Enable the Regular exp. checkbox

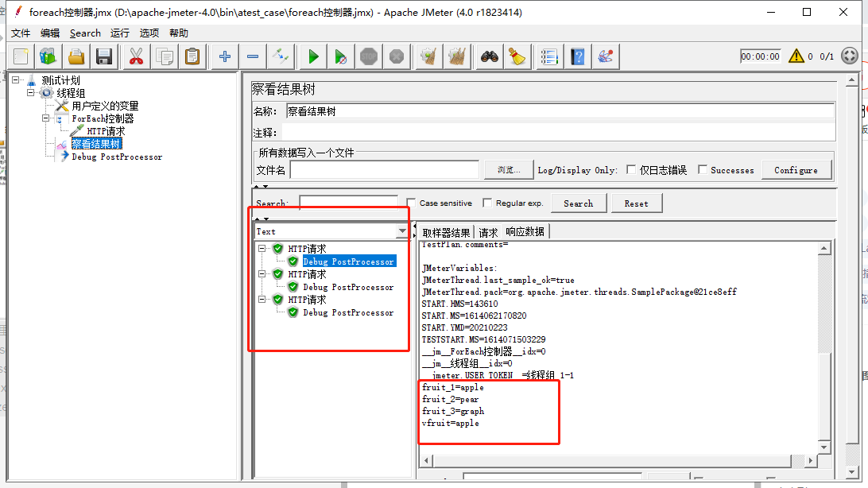[487, 203]
